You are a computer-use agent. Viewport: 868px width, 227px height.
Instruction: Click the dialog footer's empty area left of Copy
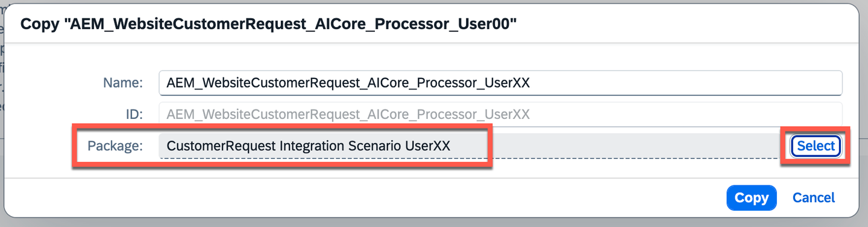click(362, 197)
